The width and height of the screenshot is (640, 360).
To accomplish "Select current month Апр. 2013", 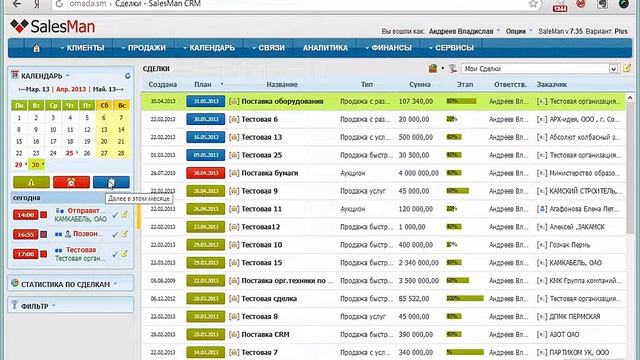I will tap(71, 89).
